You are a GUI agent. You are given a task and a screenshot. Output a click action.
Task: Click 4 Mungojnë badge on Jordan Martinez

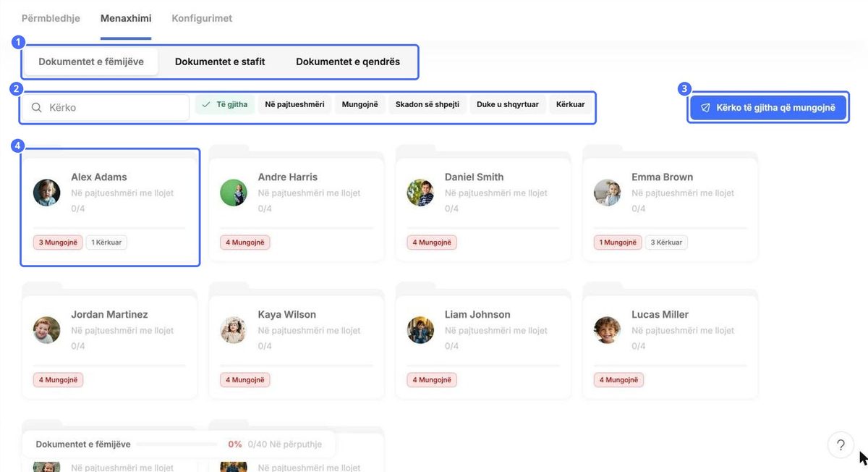coord(58,379)
